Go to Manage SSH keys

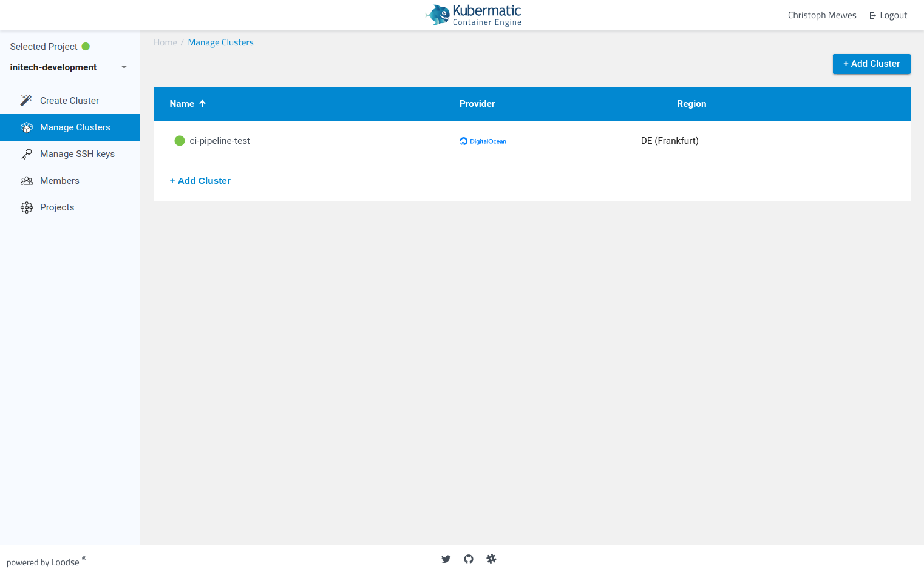click(x=70, y=154)
